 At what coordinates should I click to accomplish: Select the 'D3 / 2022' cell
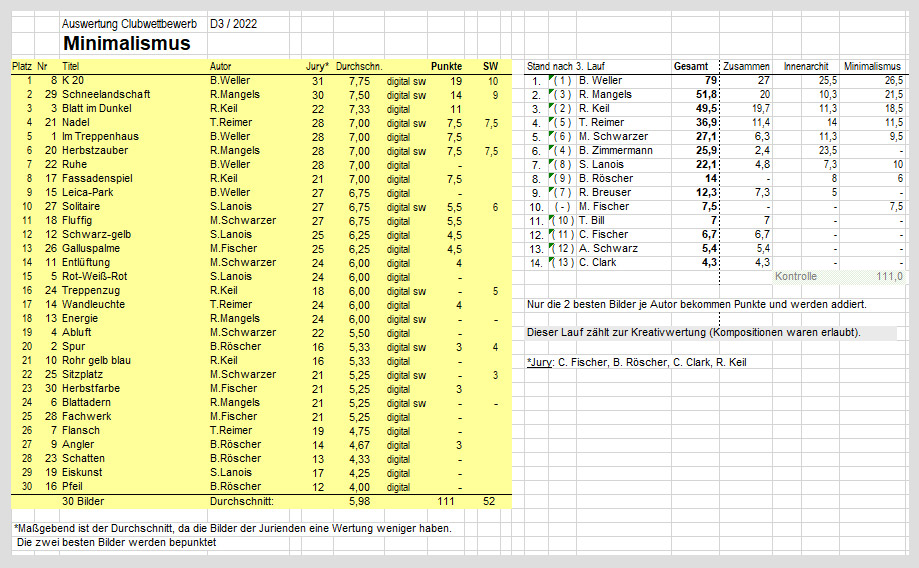[233, 24]
